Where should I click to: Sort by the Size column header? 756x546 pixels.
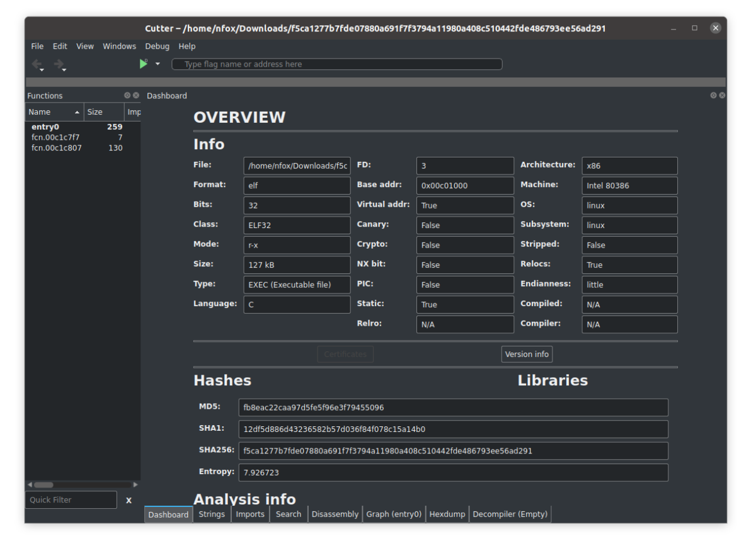click(94, 111)
